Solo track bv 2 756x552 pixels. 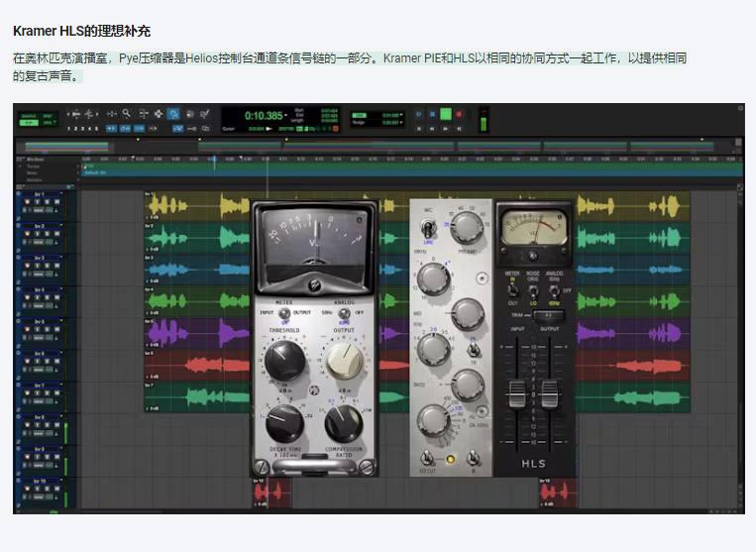coord(48,233)
